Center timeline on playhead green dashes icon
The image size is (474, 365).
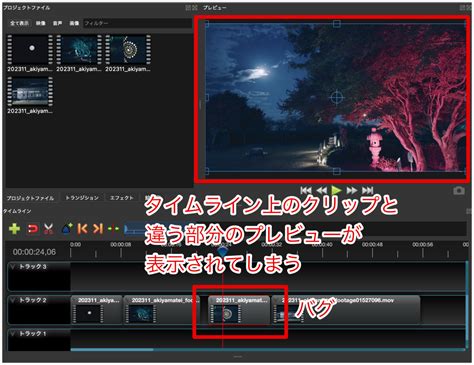coord(113,229)
